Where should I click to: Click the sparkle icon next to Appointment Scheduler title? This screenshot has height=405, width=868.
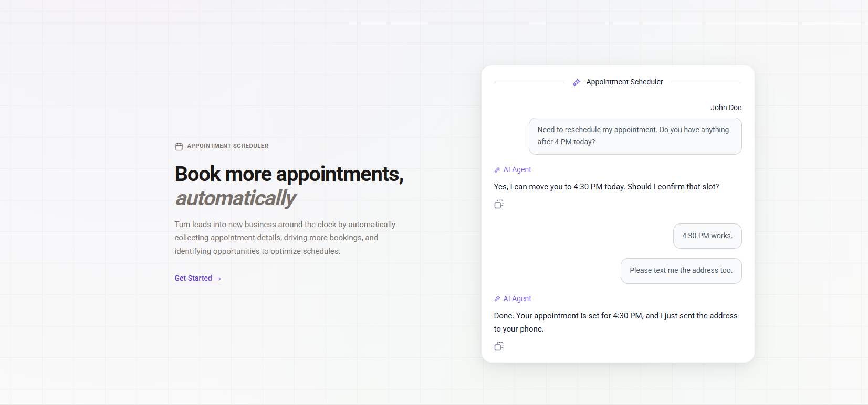point(577,82)
